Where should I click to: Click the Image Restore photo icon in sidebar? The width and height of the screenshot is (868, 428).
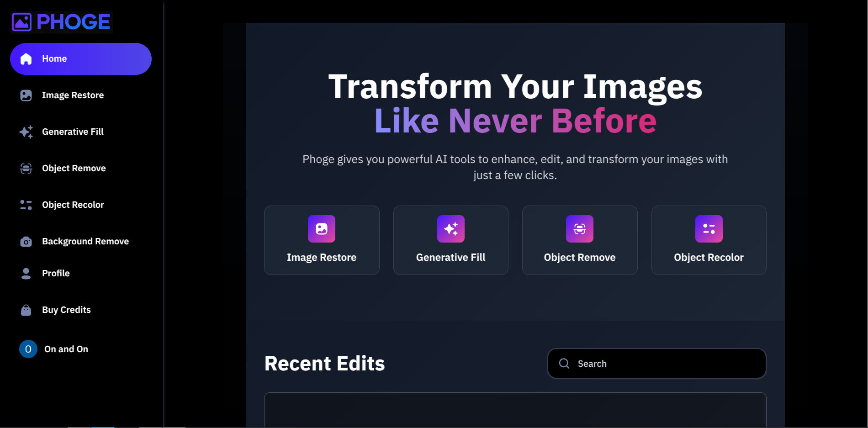point(26,95)
